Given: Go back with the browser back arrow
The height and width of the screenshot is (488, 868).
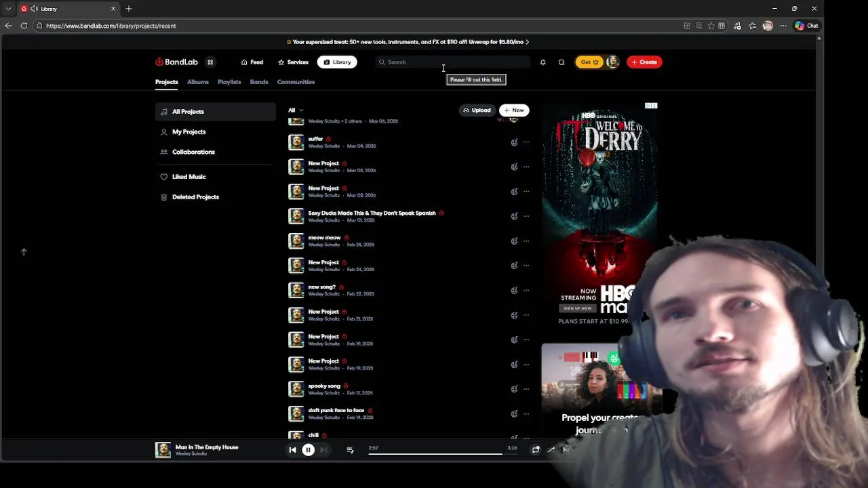Looking at the screenshot, I should (x=8, y=26).
